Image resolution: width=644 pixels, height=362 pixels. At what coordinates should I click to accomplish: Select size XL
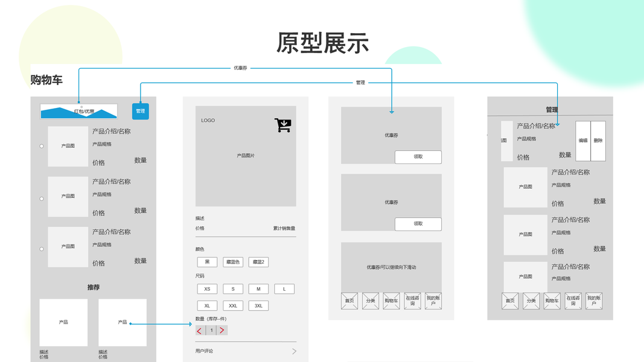point(207,306)
